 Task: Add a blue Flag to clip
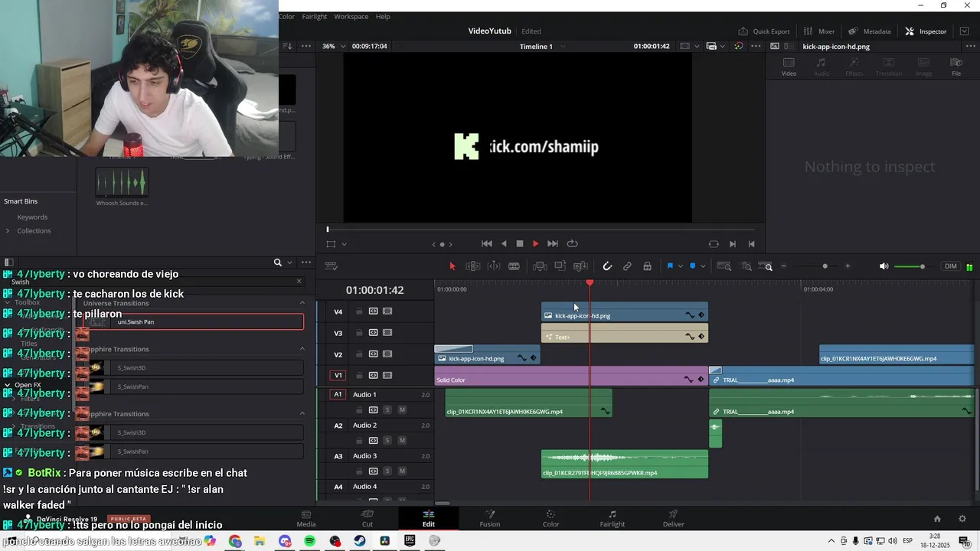tap(670, 266)
